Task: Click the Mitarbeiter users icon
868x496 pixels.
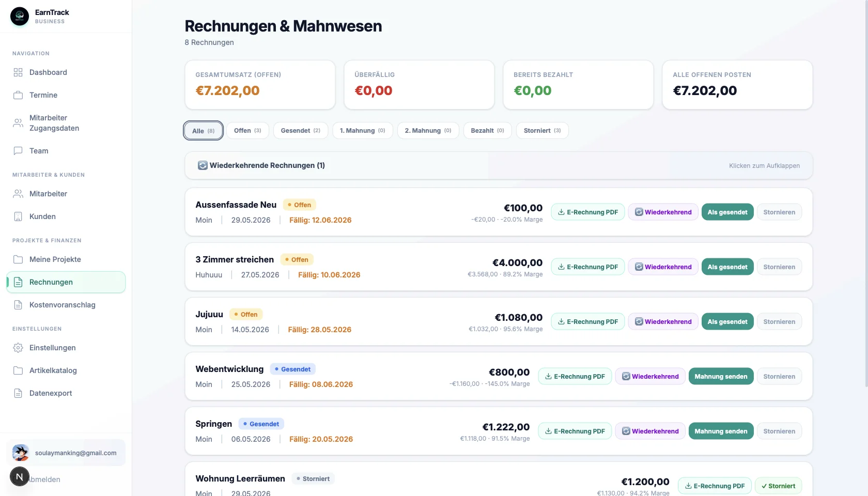Action: pyautogui.click(x=18, y=194)
